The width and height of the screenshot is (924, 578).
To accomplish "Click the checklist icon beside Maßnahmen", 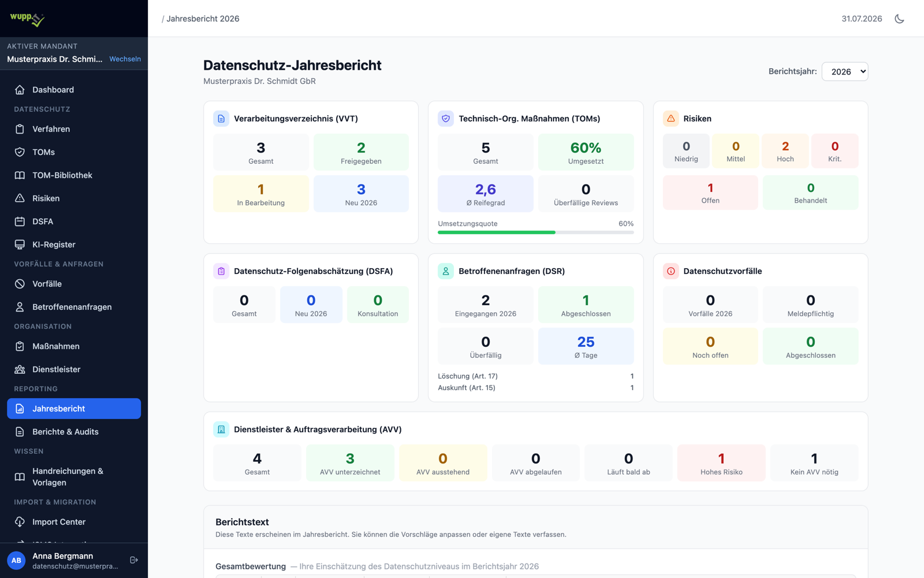I will click(x=20, y=346).
